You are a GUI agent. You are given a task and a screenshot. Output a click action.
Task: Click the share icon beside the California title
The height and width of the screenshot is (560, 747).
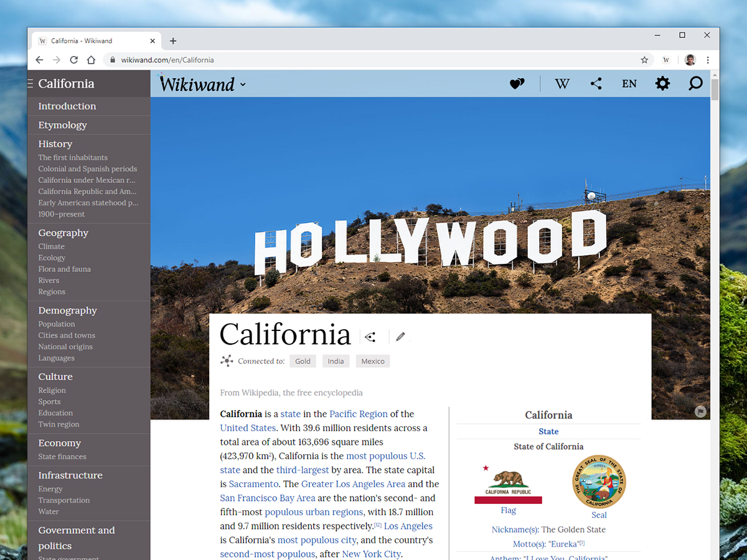coord(370,336)
